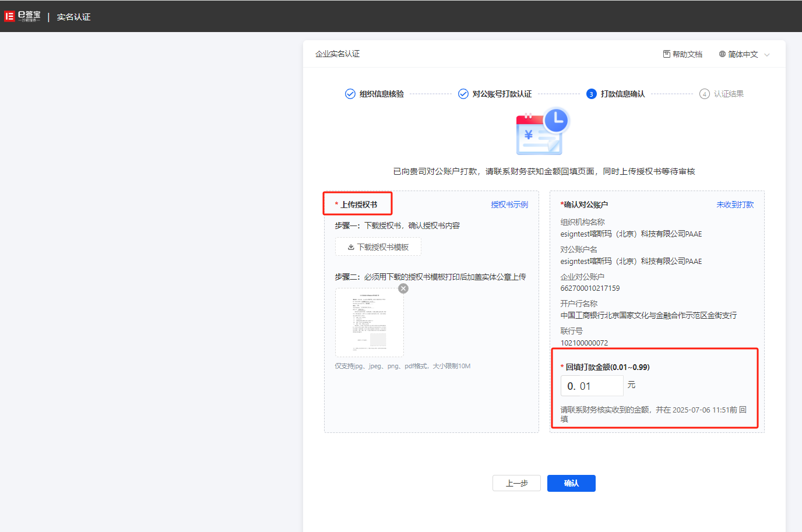
Task: Download the 授权书 template
Action: coord(378,247)
